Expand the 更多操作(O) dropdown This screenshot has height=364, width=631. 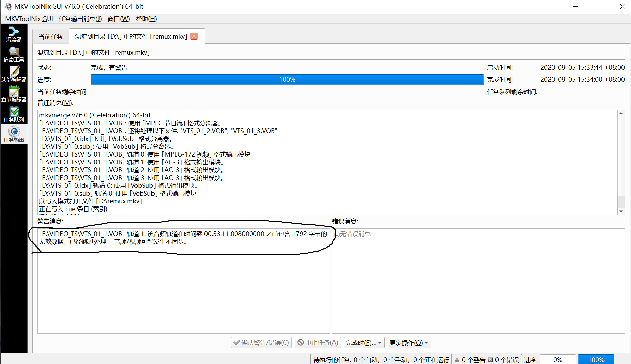click(409, 342)
